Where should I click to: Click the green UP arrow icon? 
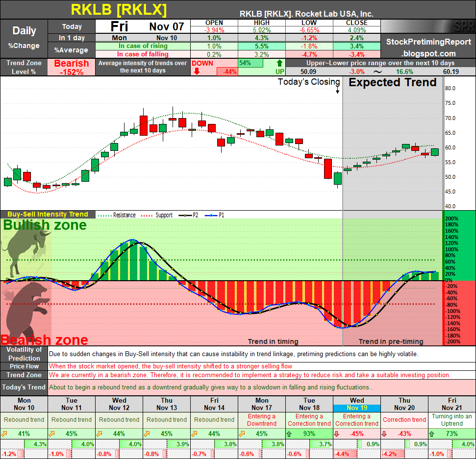279,63
